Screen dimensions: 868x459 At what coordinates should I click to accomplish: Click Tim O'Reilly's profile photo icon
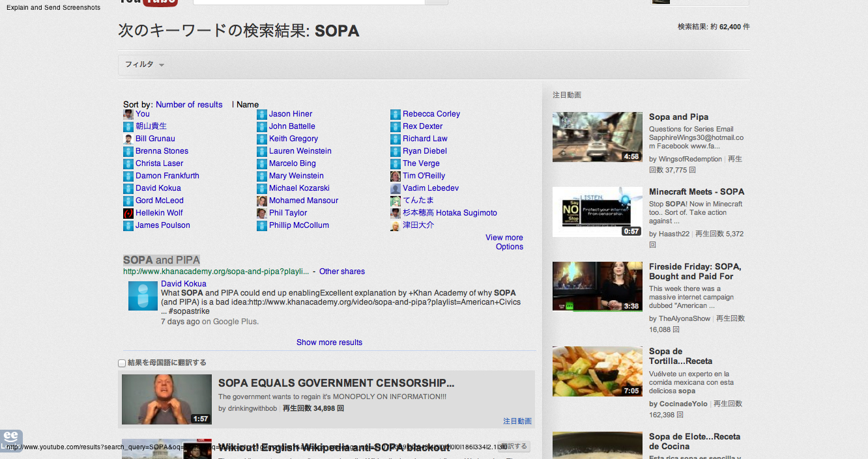pos(396,176)
